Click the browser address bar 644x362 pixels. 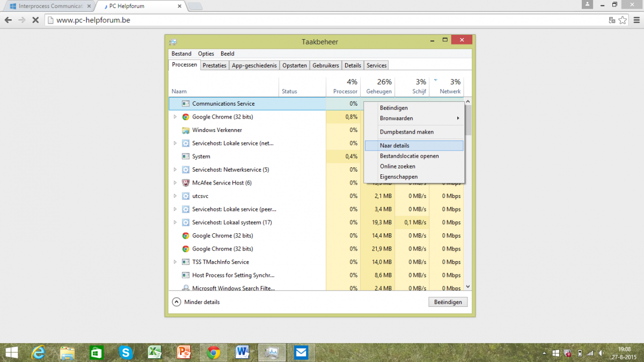(322, 20)
